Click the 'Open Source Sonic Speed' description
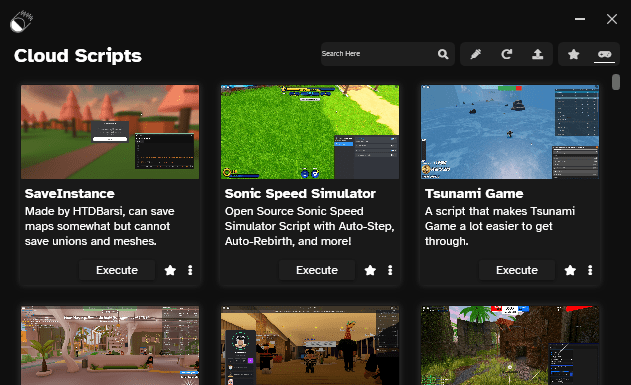Screen dimensions: 631x385 coord(309,226)
